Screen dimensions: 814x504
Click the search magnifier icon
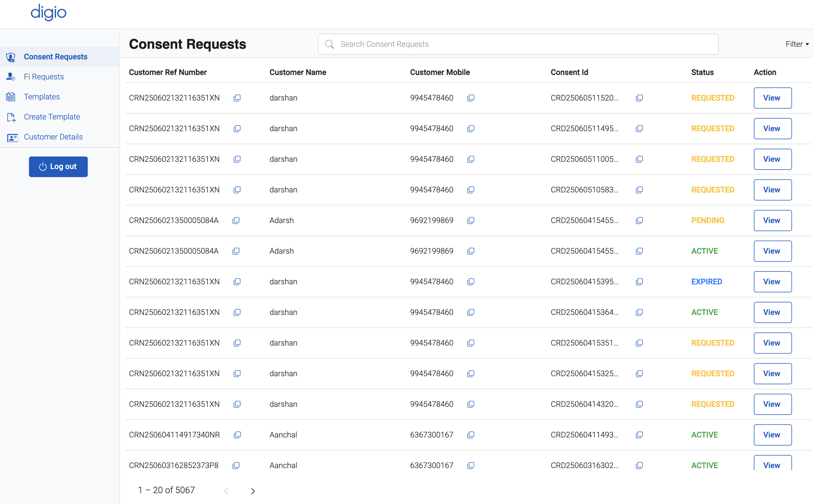pos(330,44)
